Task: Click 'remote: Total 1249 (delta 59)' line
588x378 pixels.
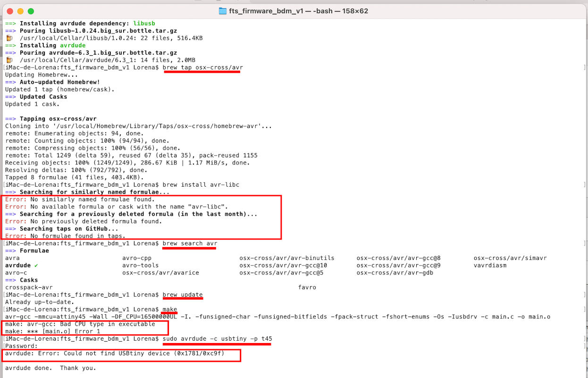Action: [131, 155]
